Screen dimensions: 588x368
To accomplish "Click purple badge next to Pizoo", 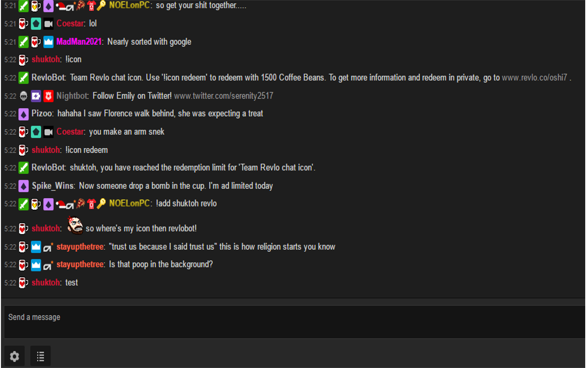I will pos(23,114).
